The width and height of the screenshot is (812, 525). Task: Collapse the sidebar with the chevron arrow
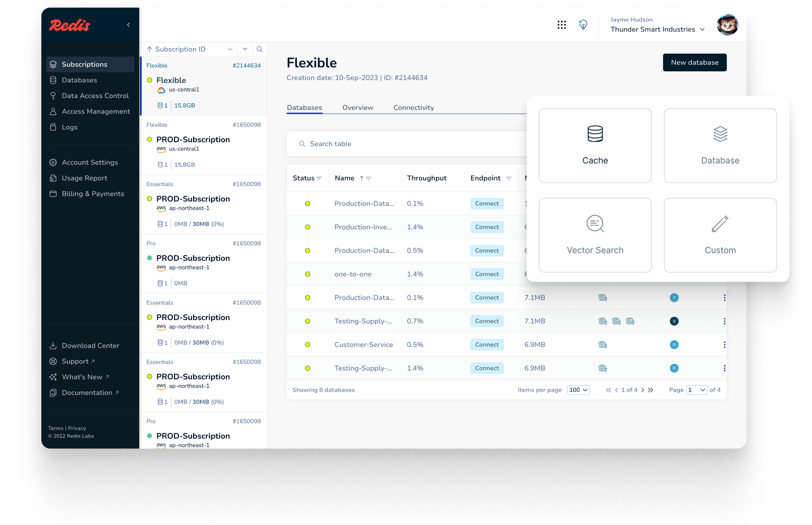[128, 25]
